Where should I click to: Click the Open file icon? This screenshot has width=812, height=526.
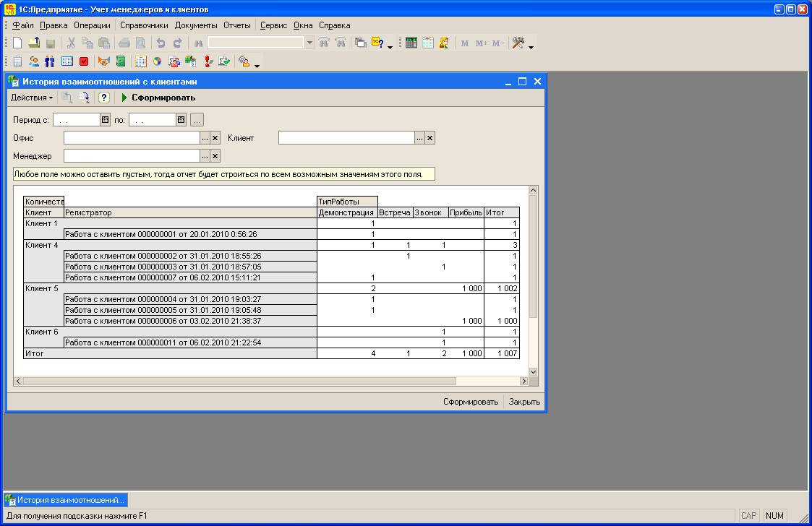click(x=34, y=43)
